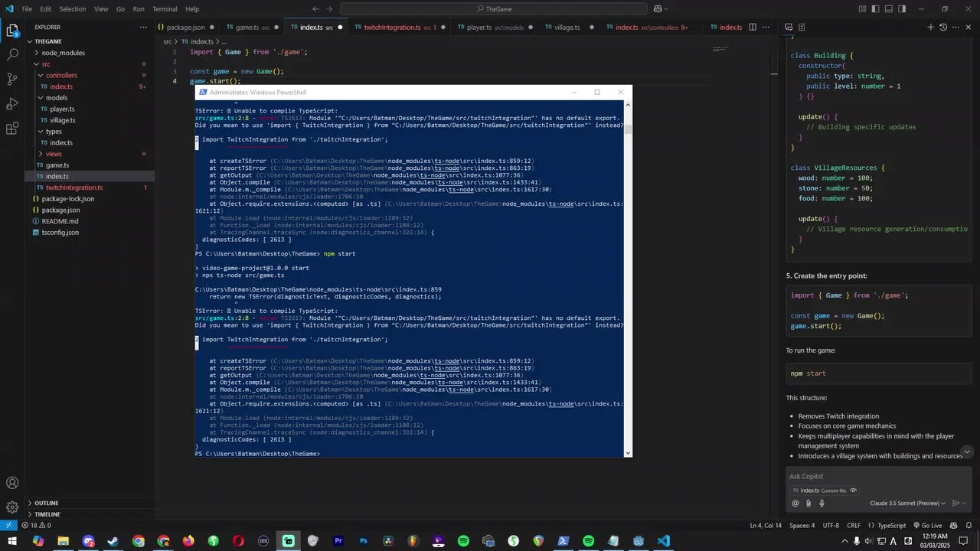Viewport: 980px width, 551px height.
Task: Switch to Copilot Edits view icon
Action: [x=802, y=27]
